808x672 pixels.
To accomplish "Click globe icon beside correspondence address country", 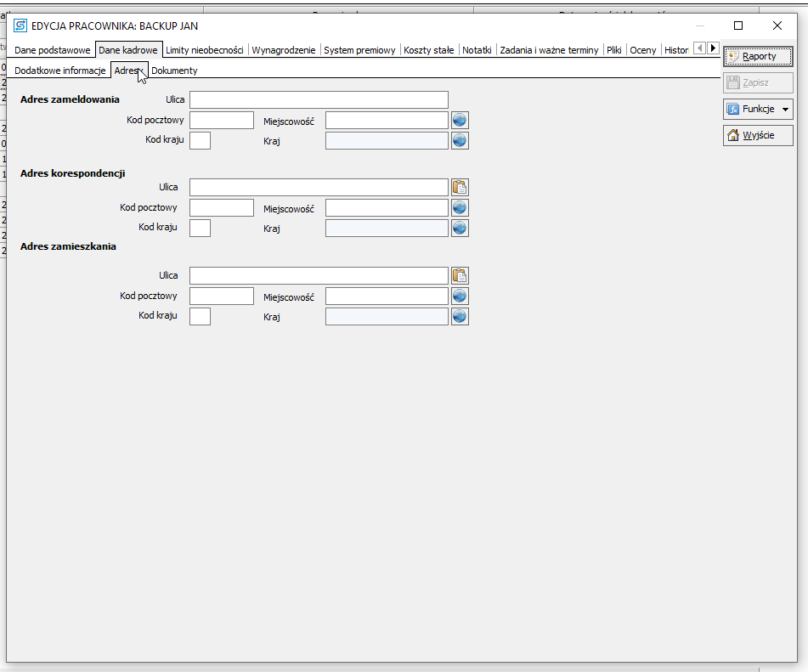I will click(460, 228).
